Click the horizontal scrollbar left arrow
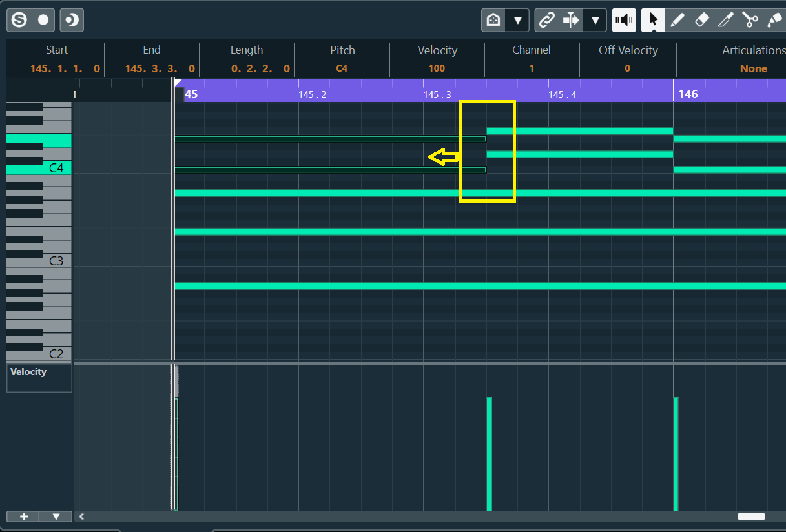 [81, 517]
